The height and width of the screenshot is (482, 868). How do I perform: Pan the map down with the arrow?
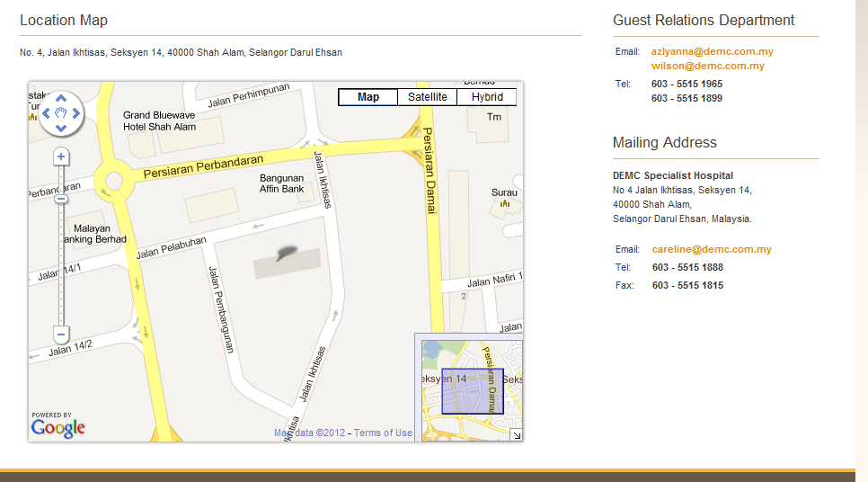tap(61, 128)
